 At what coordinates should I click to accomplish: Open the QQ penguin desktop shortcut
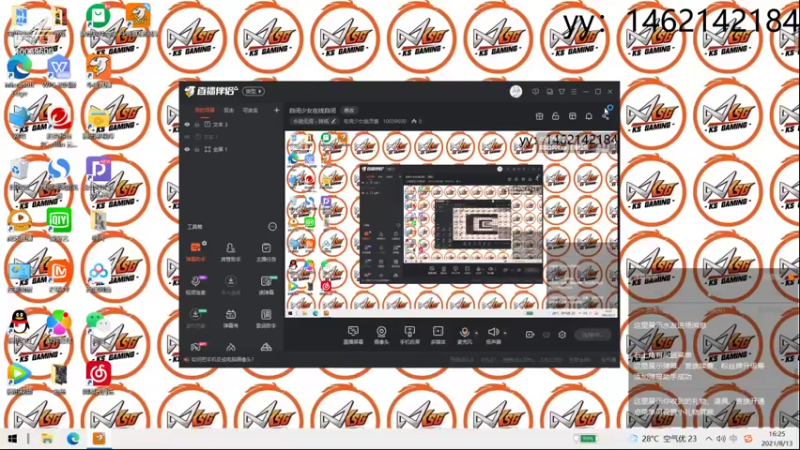tap(19, 323)
